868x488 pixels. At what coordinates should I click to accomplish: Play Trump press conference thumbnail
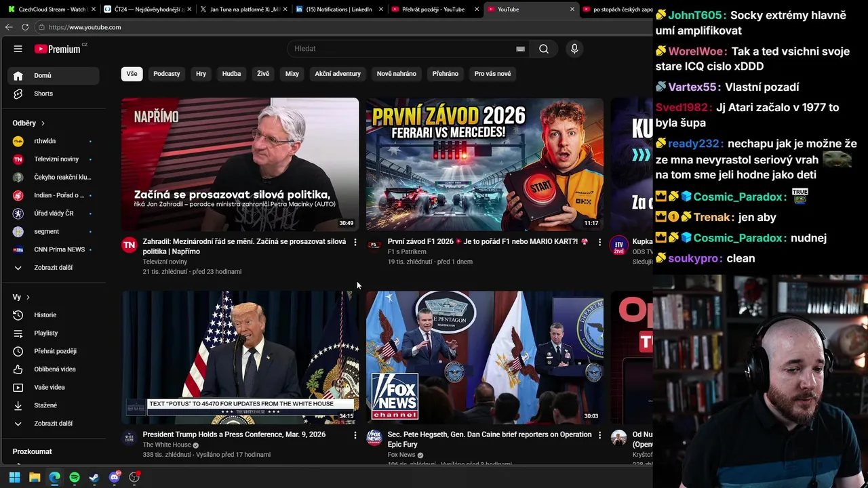click(240, 358)
